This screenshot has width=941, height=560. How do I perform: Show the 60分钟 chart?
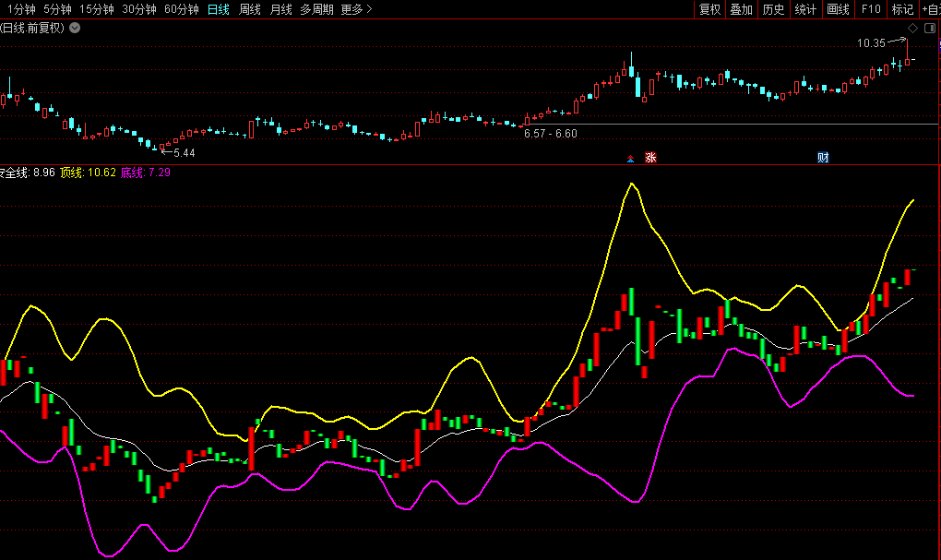(x=182, y=9)
